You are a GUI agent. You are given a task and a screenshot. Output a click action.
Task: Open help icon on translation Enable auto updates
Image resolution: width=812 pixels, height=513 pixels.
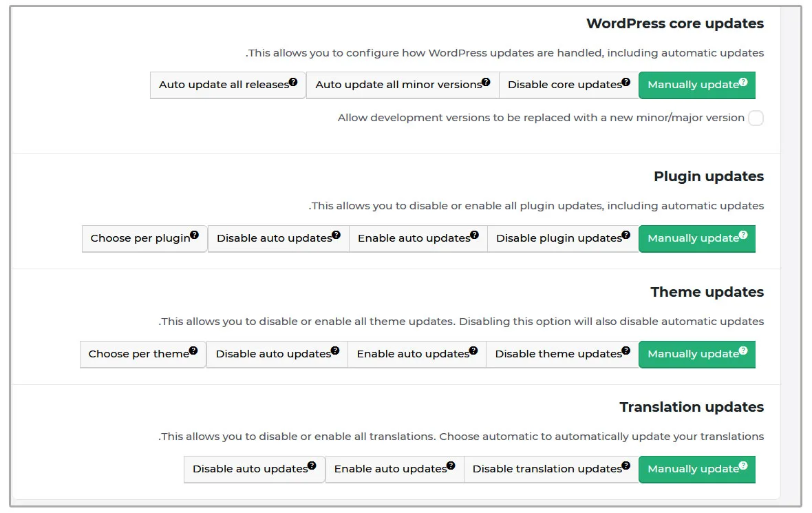tap(451, 465)
